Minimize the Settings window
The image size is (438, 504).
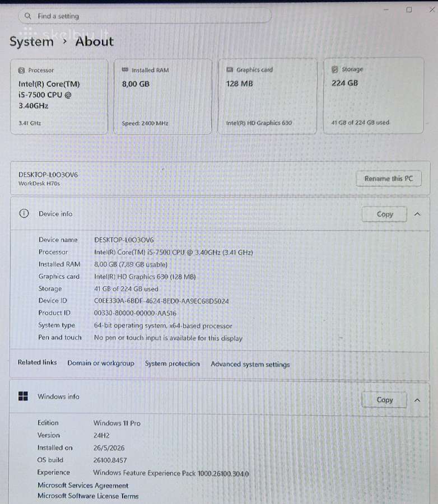tap(386, 10)
